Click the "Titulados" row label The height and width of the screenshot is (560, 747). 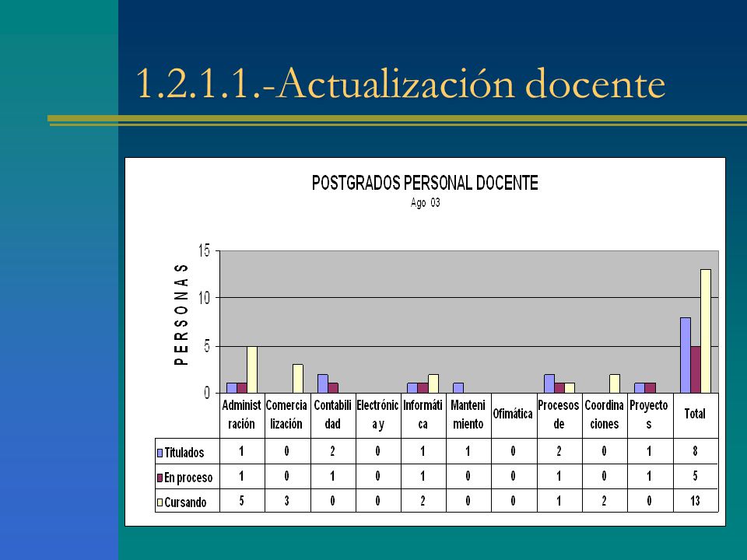pyautogui.click(x=184, y=453)
